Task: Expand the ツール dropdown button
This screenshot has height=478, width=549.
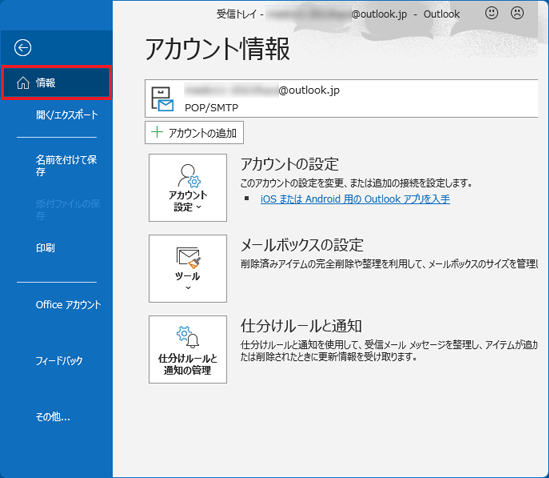Action: coord(188,269)
